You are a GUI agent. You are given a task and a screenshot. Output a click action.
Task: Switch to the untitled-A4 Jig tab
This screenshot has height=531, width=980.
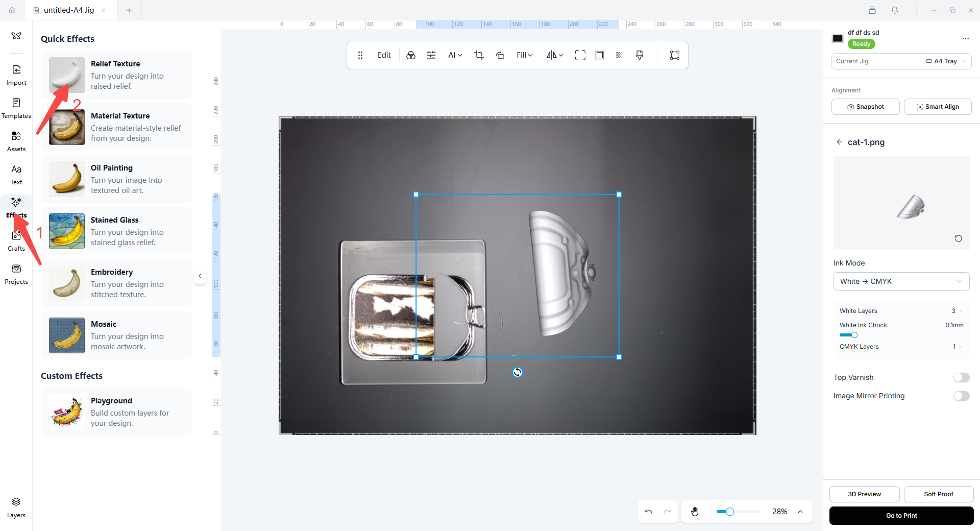click(69, 10)
